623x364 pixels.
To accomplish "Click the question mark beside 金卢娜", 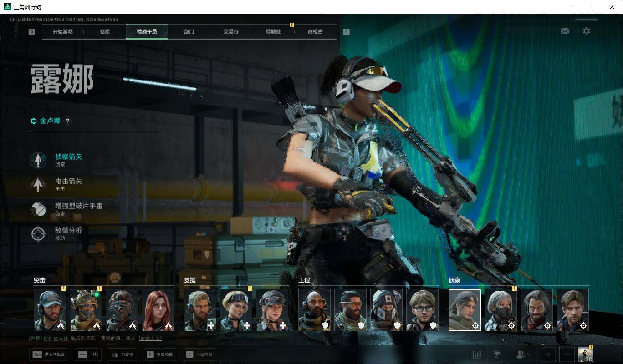I will point(68,121).
